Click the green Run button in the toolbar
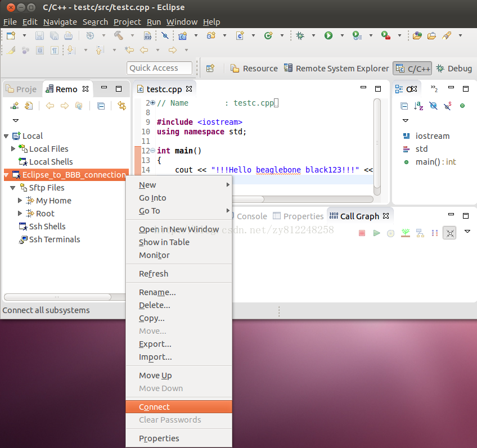477x448 pixels. 328,35
